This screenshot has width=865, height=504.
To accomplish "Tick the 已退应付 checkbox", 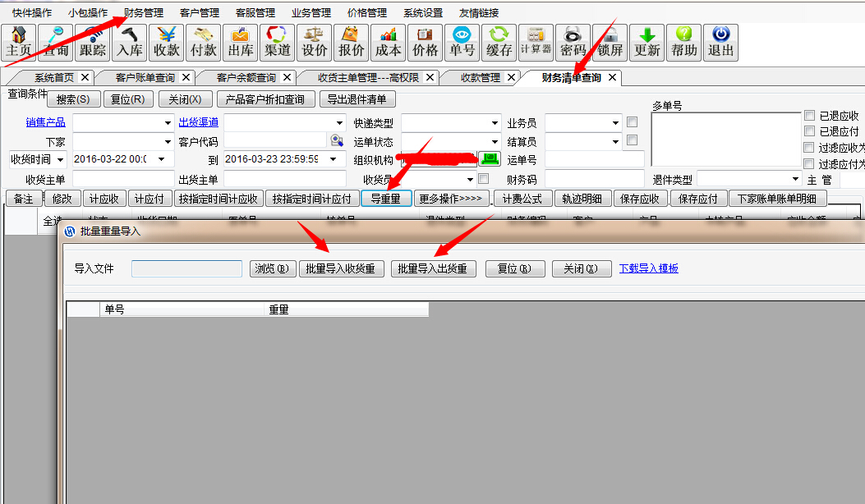I will coord(810,131).
